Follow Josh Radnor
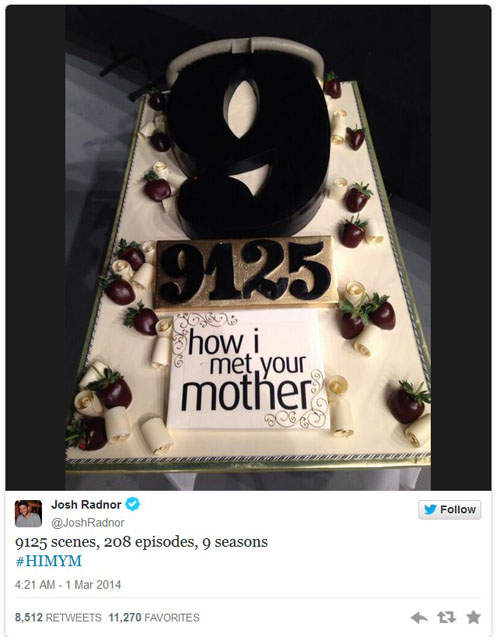Viewport: 500px width, 637px height. [x=450, y=509]
